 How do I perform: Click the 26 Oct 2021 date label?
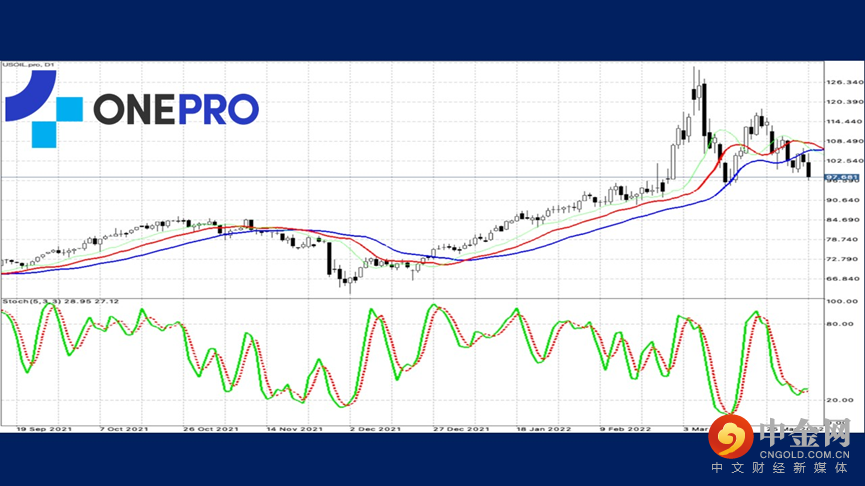click(211, 429)
